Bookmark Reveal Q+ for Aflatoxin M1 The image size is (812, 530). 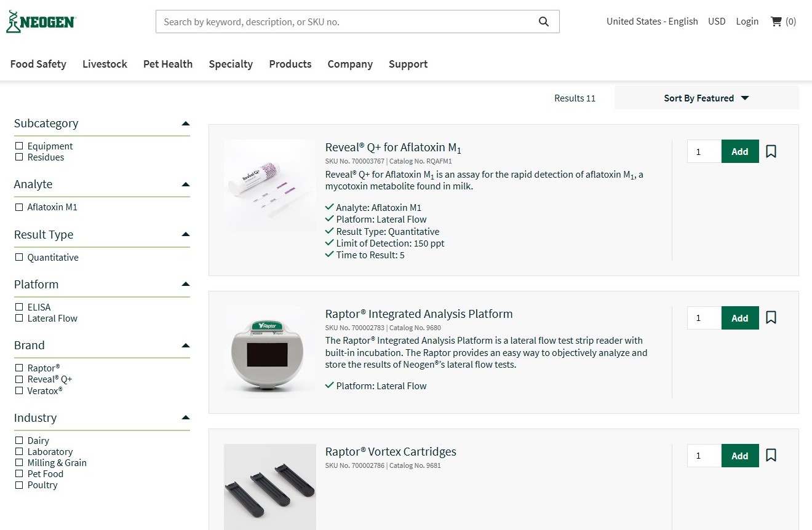771,151
